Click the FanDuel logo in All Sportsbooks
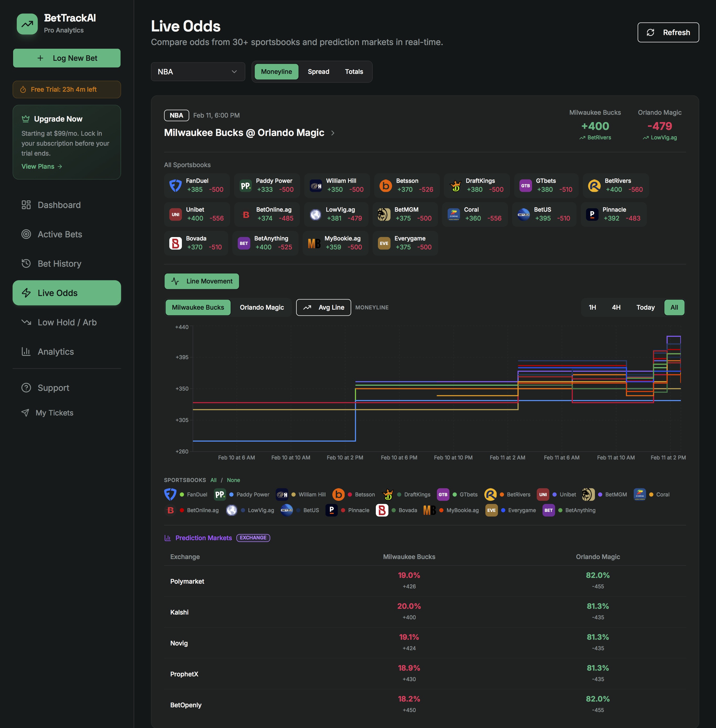Viewport: 716px width, 728px height. 176,186
